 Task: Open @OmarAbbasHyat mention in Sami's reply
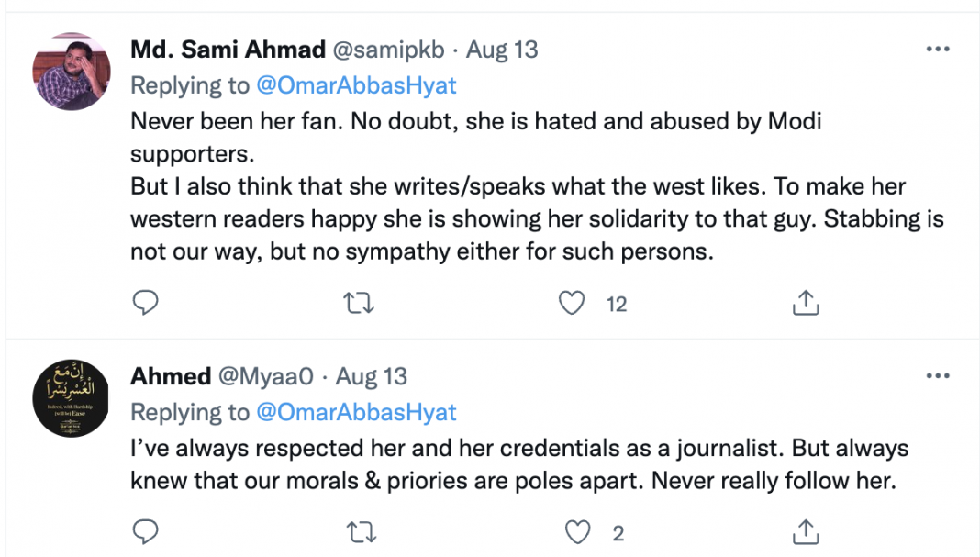click(x=356, y=85)
